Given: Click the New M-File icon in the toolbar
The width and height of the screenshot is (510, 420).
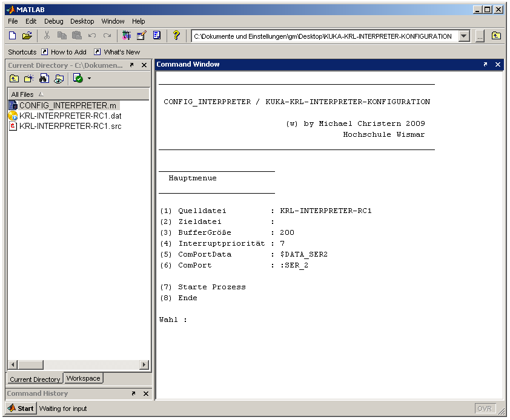Looking at the screenshot, I should [x=13, y=36].
